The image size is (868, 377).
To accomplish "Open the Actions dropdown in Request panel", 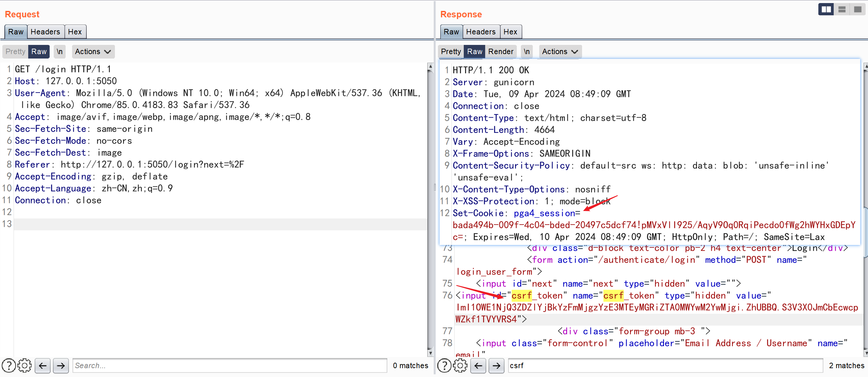I will (x=92, y=51).
